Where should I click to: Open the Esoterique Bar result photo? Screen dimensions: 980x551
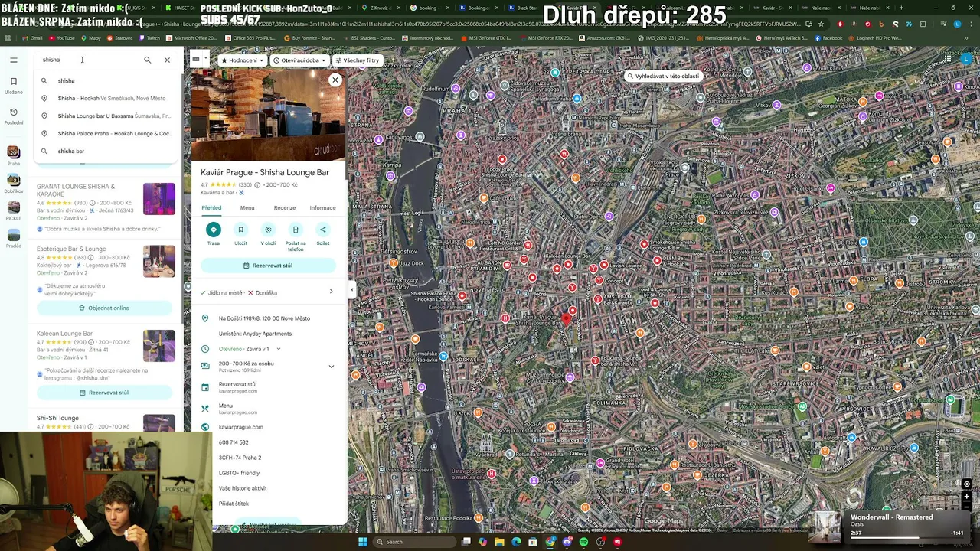159,261
